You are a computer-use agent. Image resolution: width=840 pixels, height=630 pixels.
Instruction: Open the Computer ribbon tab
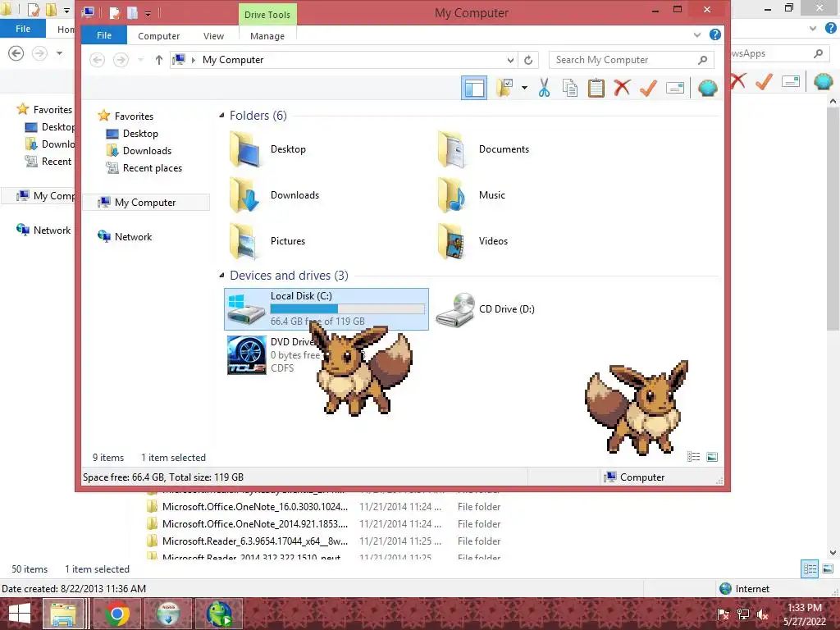click(x=158, y=36)
